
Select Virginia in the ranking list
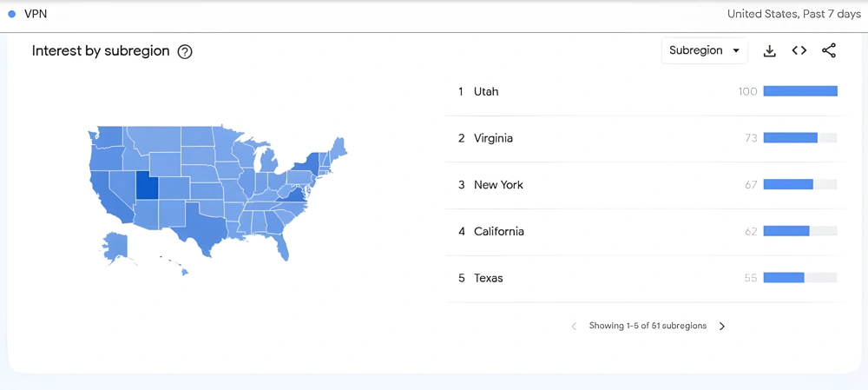648,138
